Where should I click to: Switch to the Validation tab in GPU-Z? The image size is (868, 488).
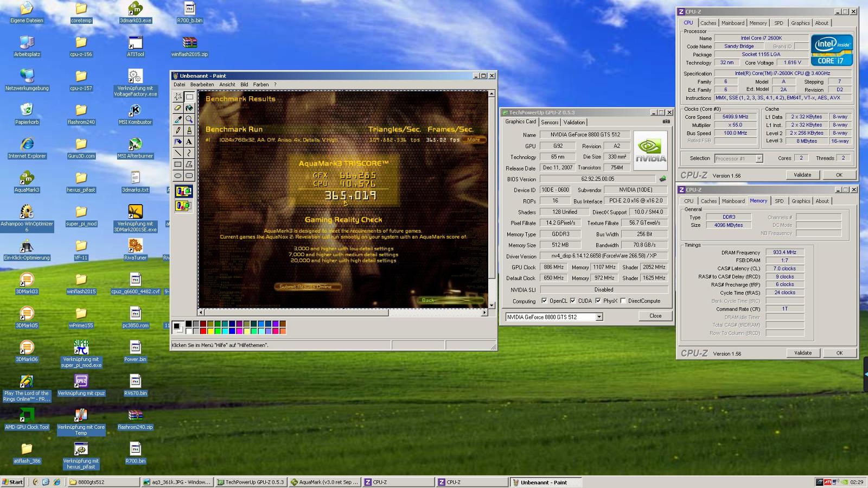coord(574,122)
